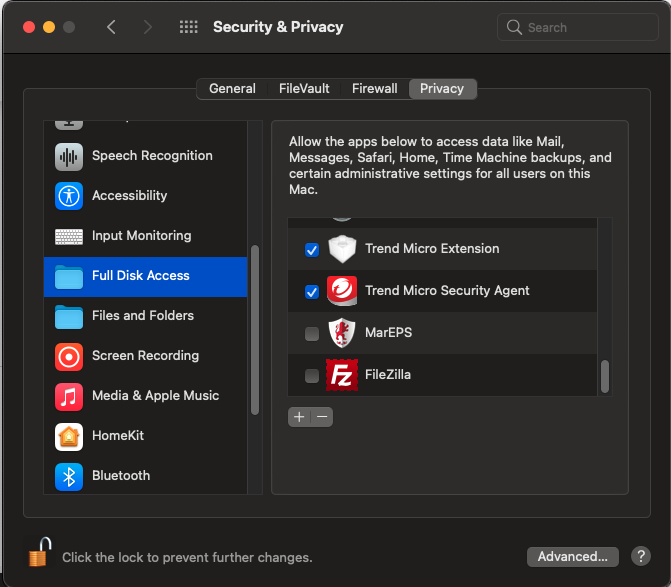671x587 pixels.
Task: Select Trend Micro Extension label
Action: [x=432, y=249]
